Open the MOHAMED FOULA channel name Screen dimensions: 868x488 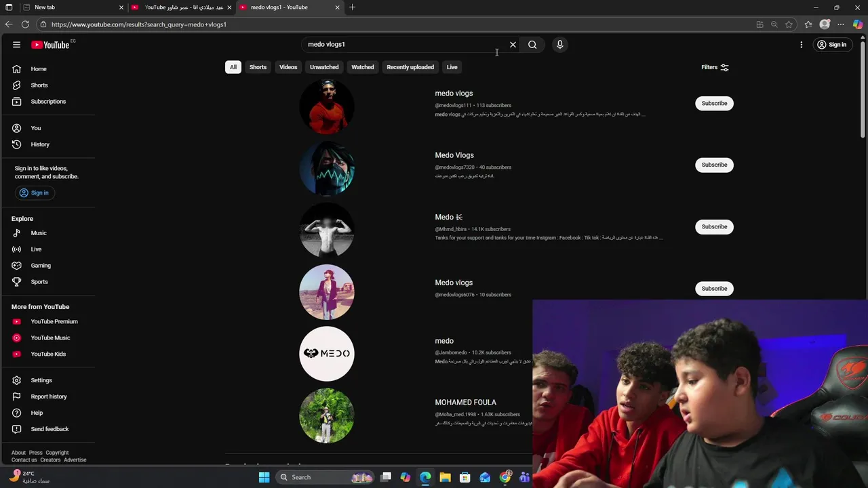(x=465, y=403)
